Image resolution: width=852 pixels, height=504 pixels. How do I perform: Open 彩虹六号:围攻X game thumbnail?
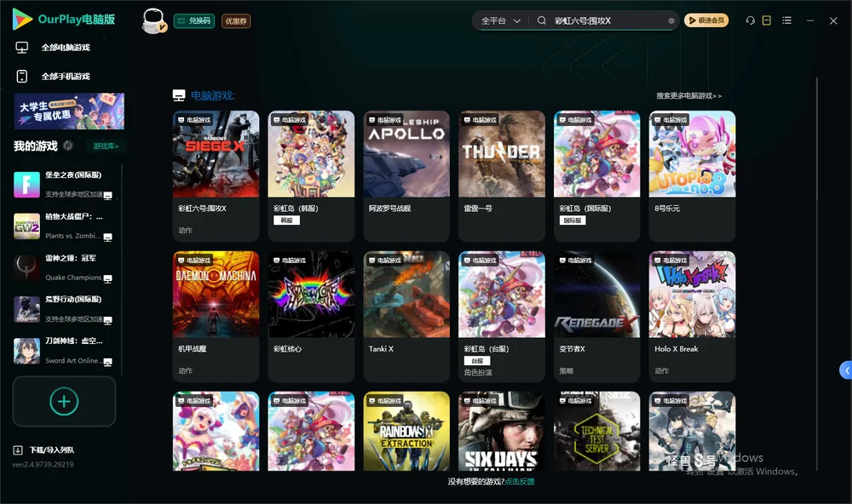[x=216, y=154]
